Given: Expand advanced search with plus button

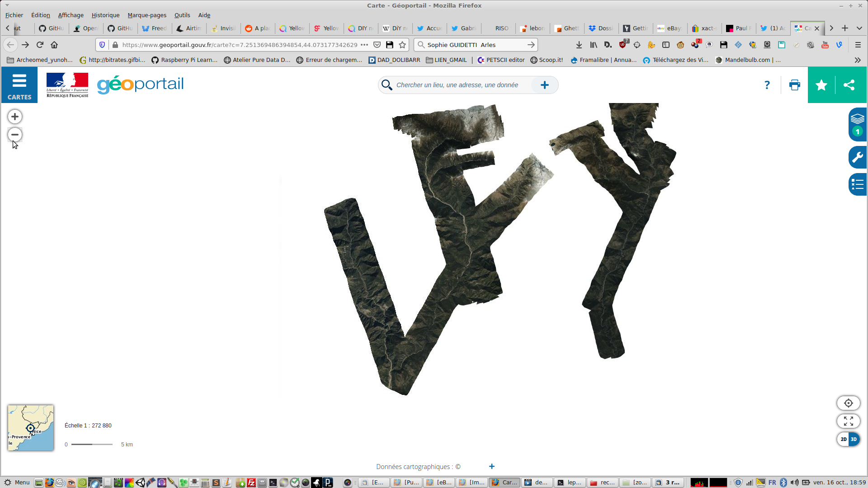Looking at the screenshot, I should 544,85.
